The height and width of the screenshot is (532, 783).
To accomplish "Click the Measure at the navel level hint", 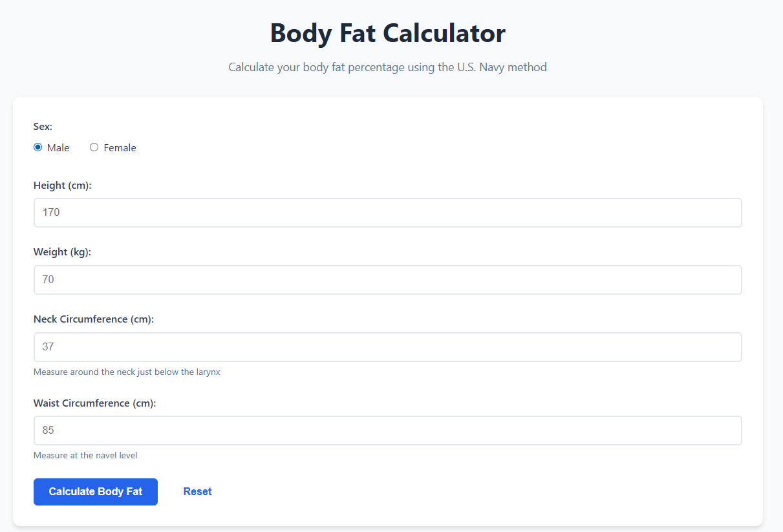I will tap(85, 455).
